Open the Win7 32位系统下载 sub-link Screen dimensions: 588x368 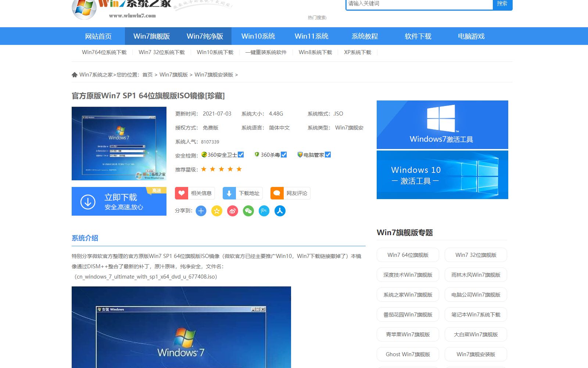tap(162, 52)
